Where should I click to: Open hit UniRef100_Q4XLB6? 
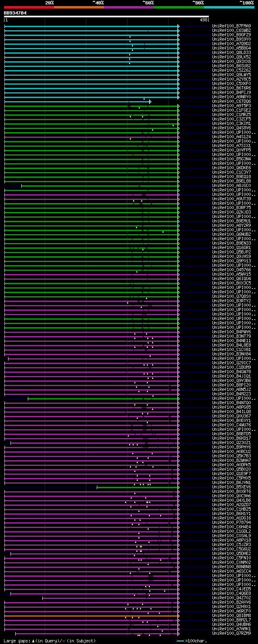[x=231, y=501]
